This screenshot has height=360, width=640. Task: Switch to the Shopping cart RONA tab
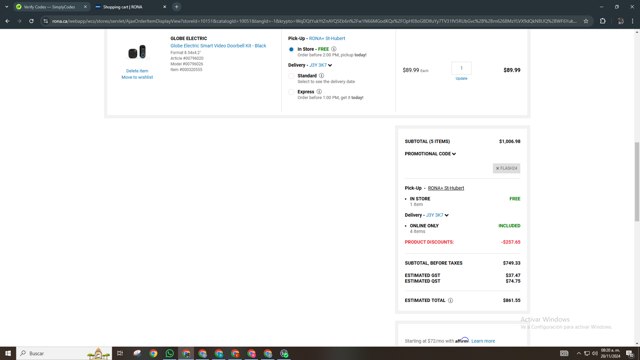point(130,7)
